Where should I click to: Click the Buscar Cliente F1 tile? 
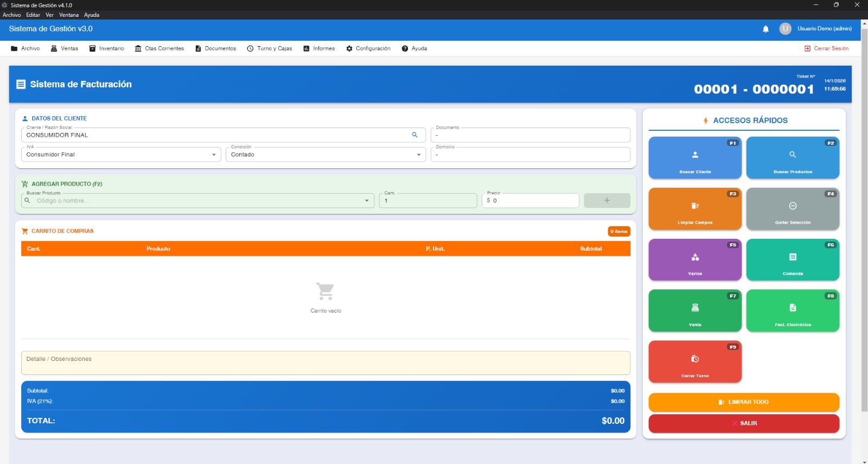[694, 158]
